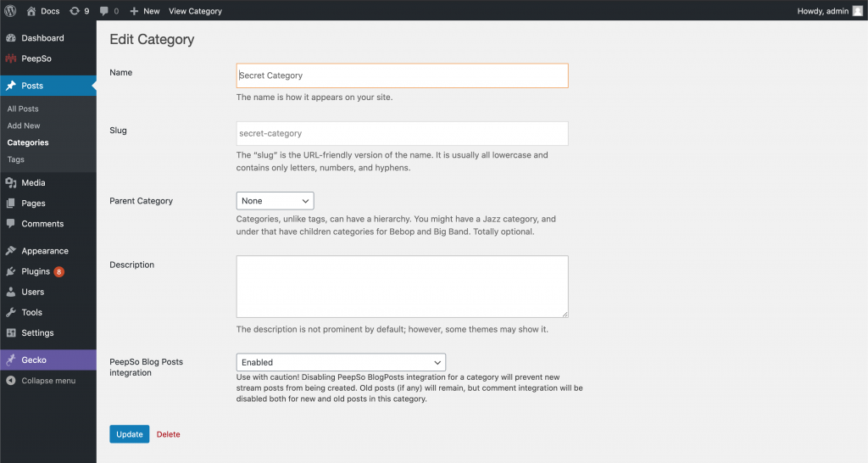Image resolution: width=868 pixels, height=463 pixels.
Task: Click the Collapse menu label
Action: click(x=48, y=381)
